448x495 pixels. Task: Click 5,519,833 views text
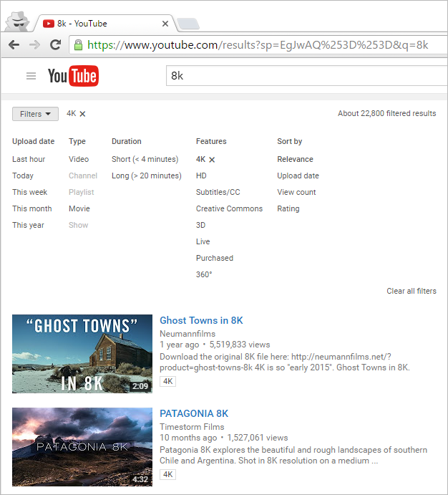pyautogui.click(x=240, y=345)
